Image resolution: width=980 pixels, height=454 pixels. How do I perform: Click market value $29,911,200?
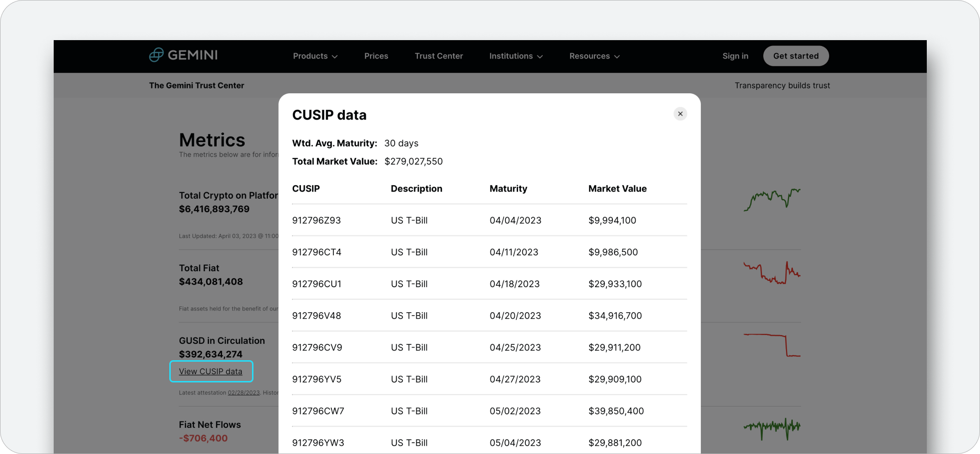614,348
